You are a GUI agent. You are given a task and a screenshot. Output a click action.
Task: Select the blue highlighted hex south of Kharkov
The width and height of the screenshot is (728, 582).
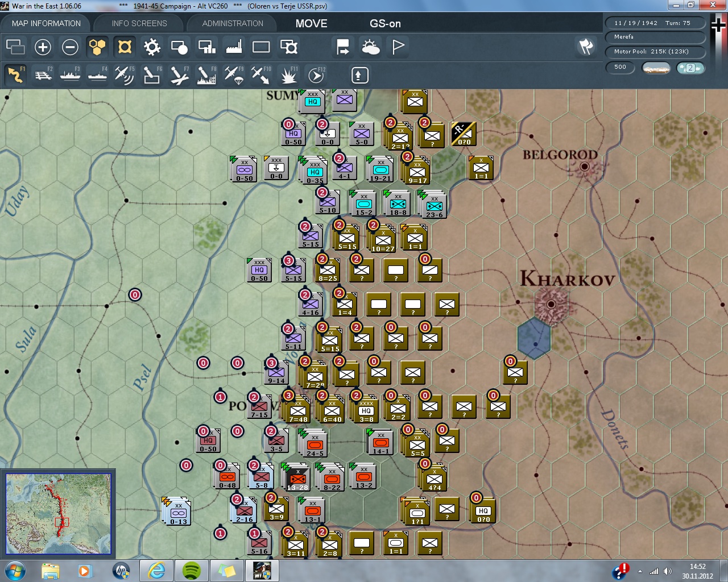(x=534, y=338)
